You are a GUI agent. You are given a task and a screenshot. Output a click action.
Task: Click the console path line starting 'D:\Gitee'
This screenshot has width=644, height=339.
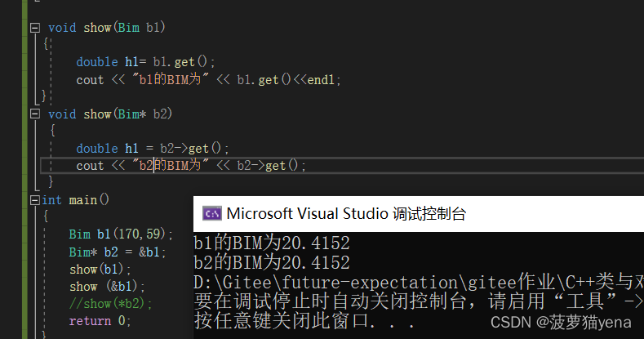pos(419,283)
